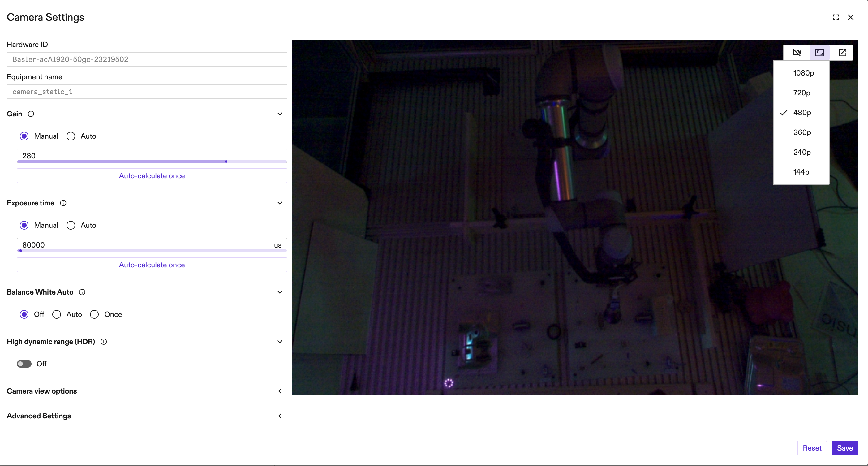The width and height of the screenshot is (868, 466).
Task: Open the camera feed in new tab
Action: 842,53
